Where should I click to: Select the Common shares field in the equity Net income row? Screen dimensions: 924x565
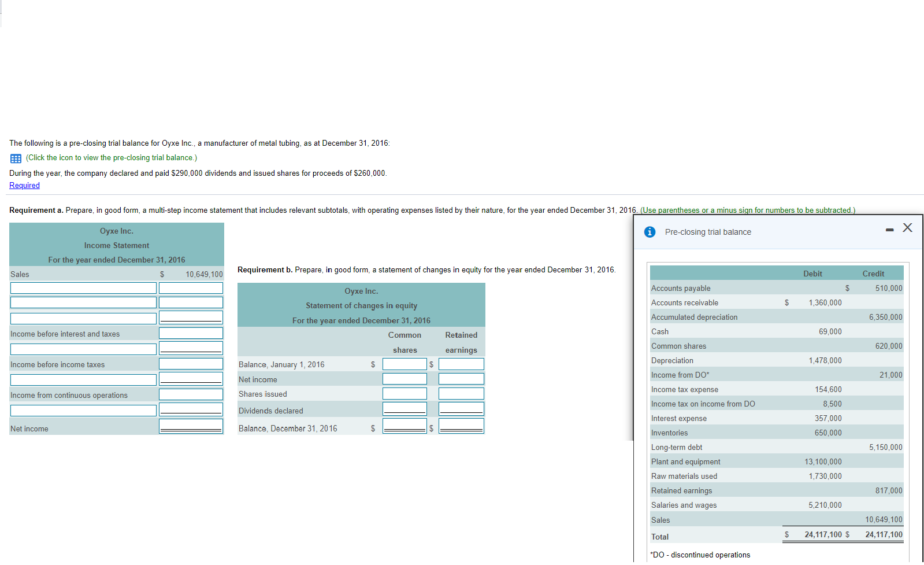[405, 379]
